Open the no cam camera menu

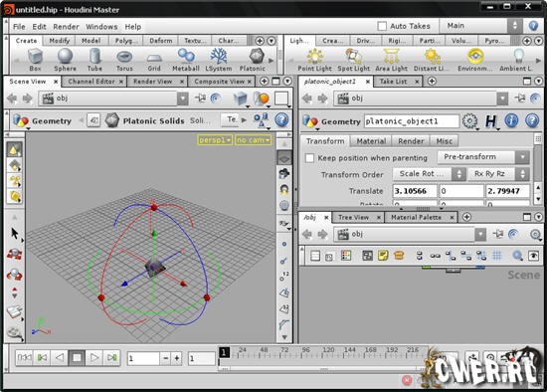click(254, 140)
